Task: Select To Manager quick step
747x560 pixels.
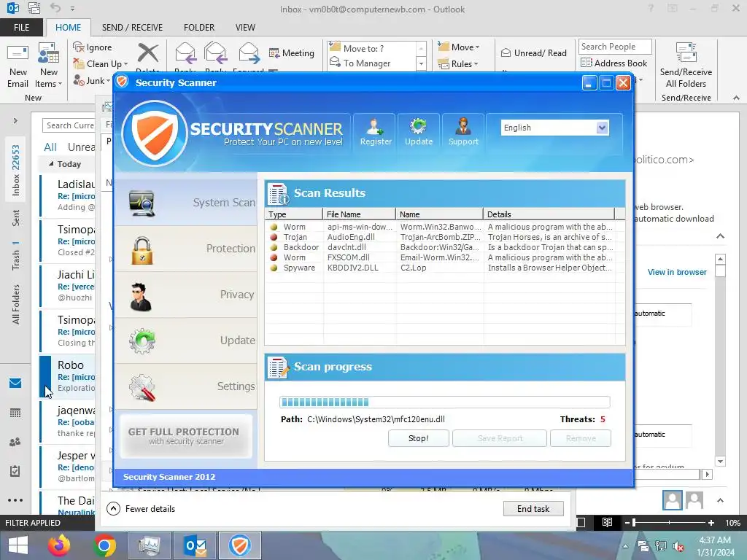Action: pos(372,63)
